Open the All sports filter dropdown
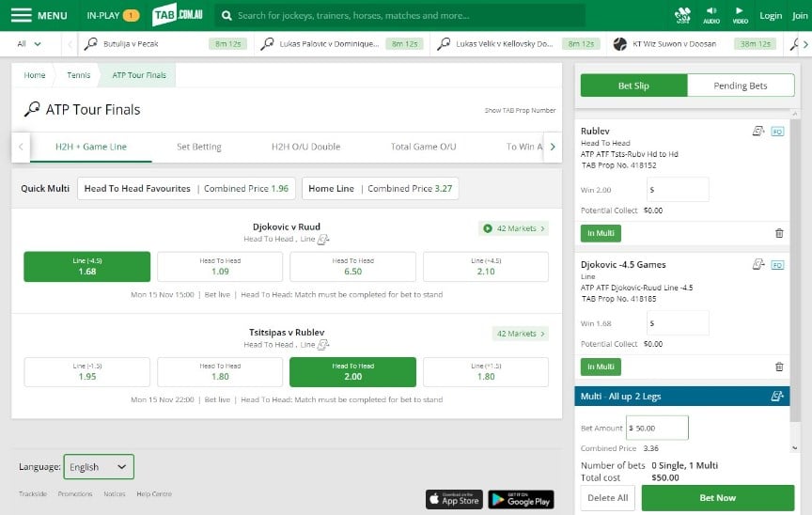 (29, 44)
